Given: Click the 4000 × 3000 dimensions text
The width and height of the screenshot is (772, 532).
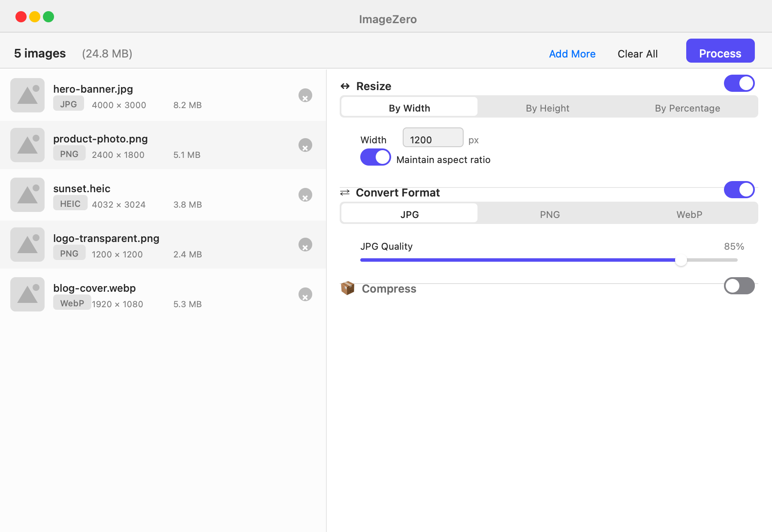Looking at the screenshot, I should coord(119,105).
